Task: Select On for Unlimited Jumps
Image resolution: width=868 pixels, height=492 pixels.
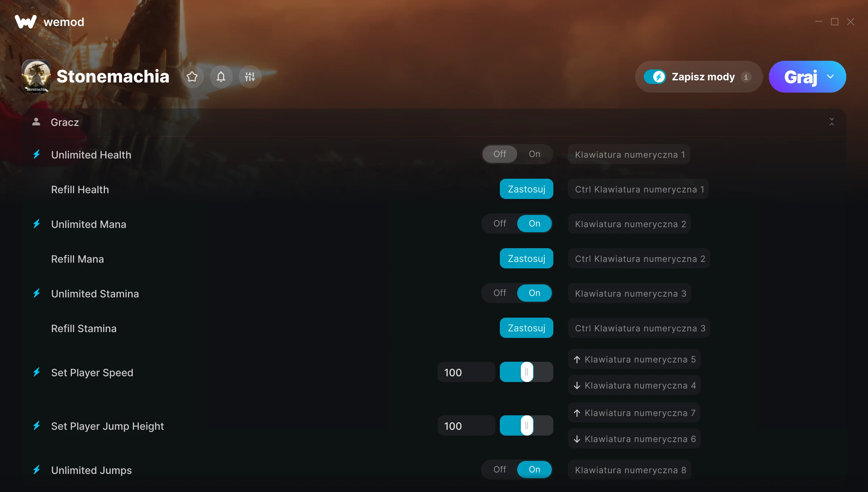Action: [535, 470]
